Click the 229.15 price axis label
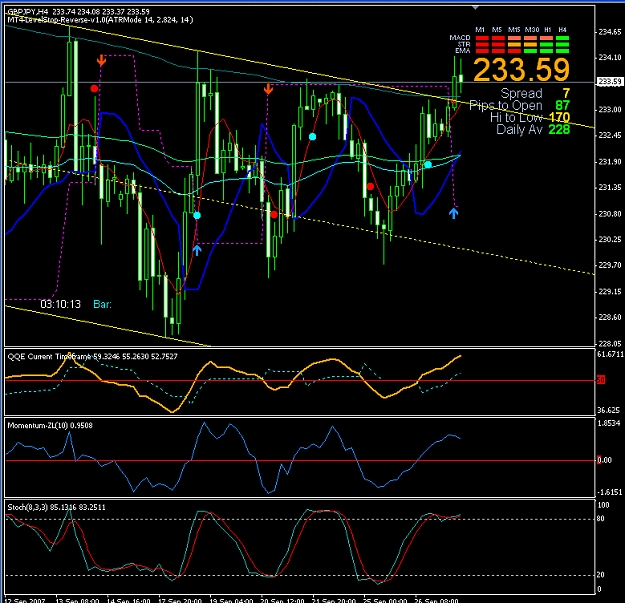The height and width of the screenshot is (603, 625). (609, 292)
